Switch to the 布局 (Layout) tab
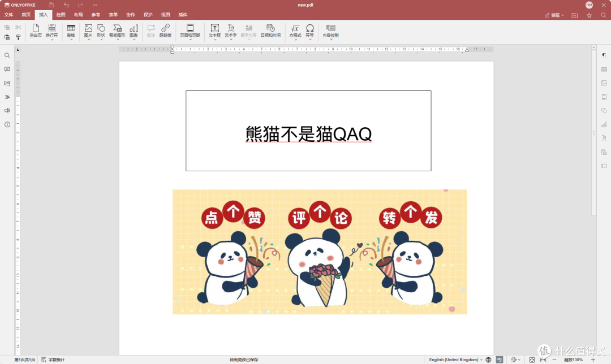Viewport: 611px width, 364px height. point(78,15)
